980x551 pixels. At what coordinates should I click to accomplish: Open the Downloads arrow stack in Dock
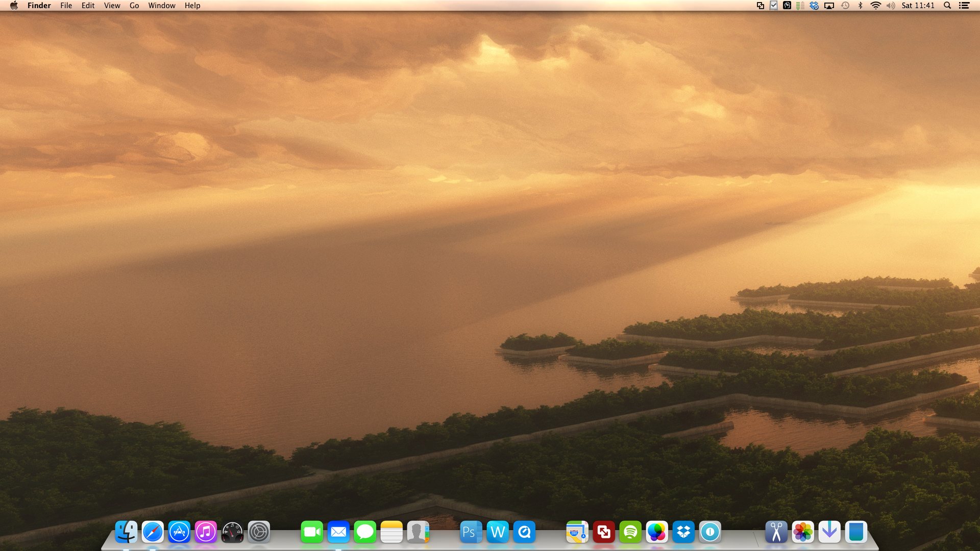(829, 532)
